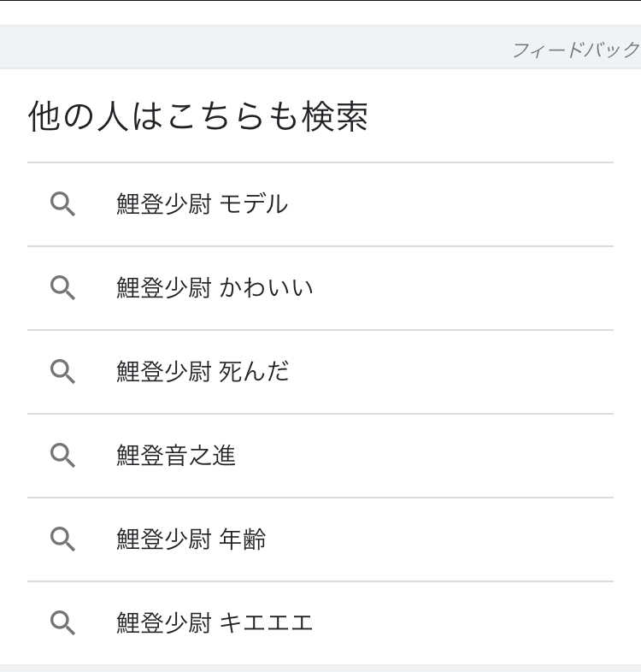Tap the magnifier icon next to 鯉登少尉 年齢
The width and height of the screenshot is (641, 672).
[62, 539]
